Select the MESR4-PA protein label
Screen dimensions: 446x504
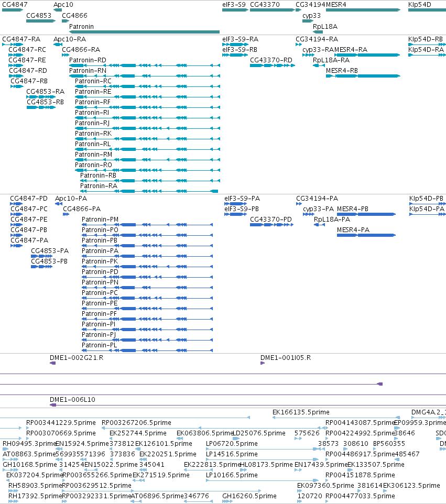(353, 230)
